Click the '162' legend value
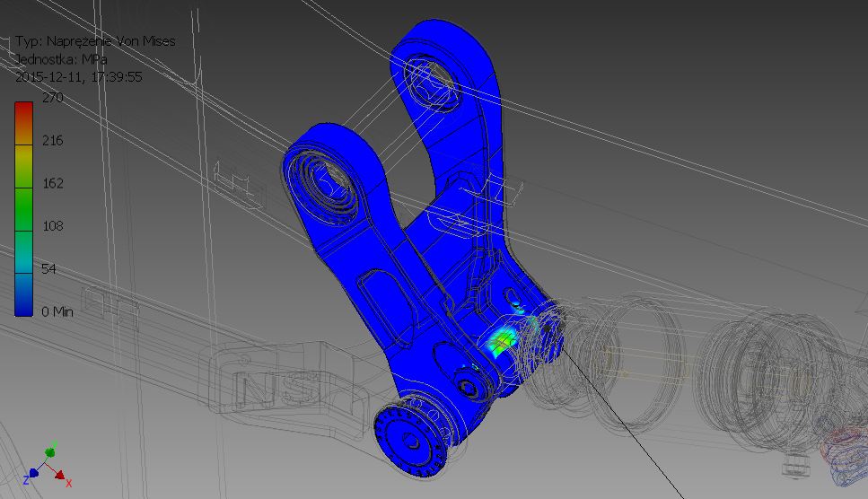This screenshot has width=868, height=499. click(x=53, y=183)
